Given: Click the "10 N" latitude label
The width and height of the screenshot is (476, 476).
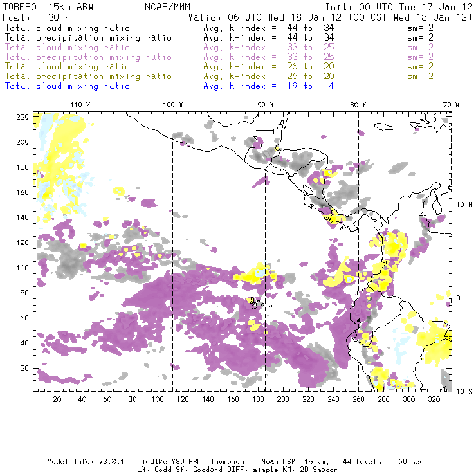Looking at the screenshot, I should [464, 205].
